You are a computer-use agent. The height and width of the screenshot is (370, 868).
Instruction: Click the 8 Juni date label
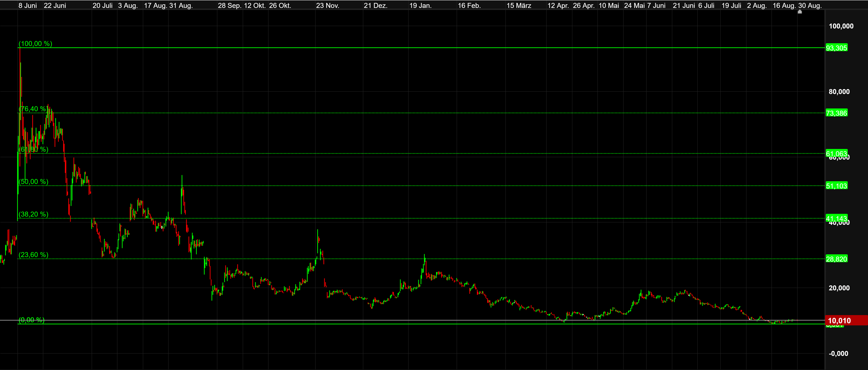click(28, 5)
